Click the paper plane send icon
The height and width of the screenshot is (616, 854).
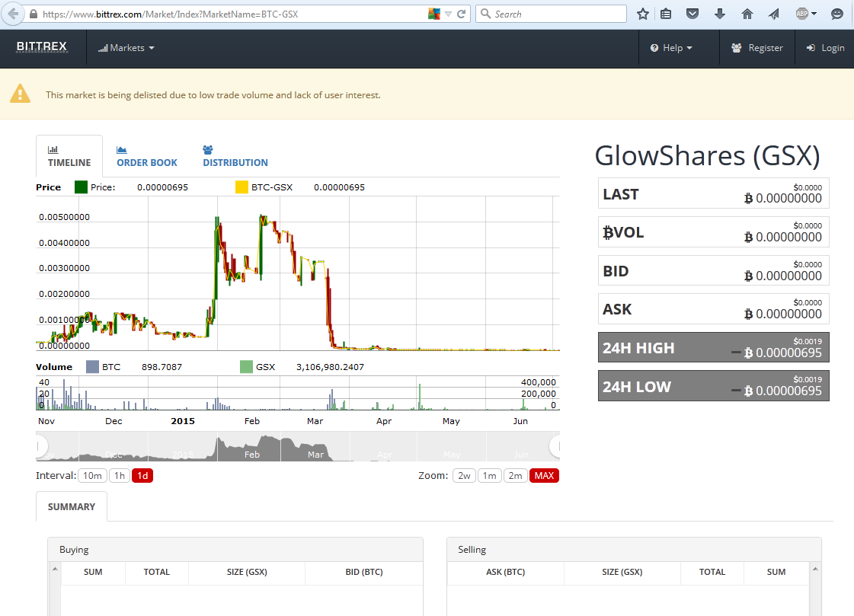click(x=774, y=14)
